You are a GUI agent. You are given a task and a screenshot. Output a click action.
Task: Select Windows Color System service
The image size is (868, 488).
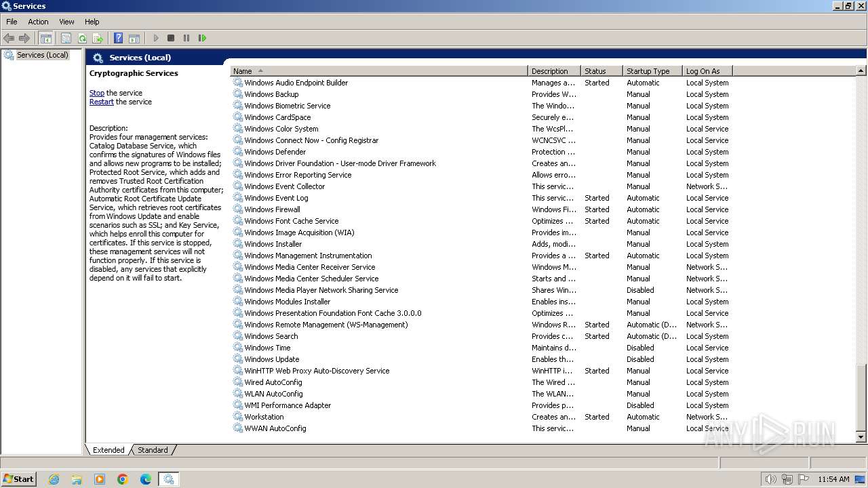(281, 129)
